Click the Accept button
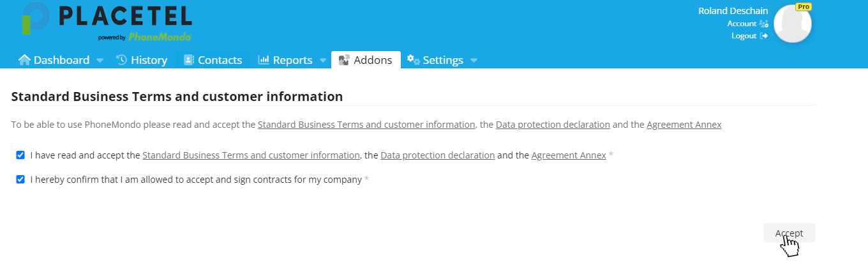Viewport: 868px width, 271px height. (789, 233)
